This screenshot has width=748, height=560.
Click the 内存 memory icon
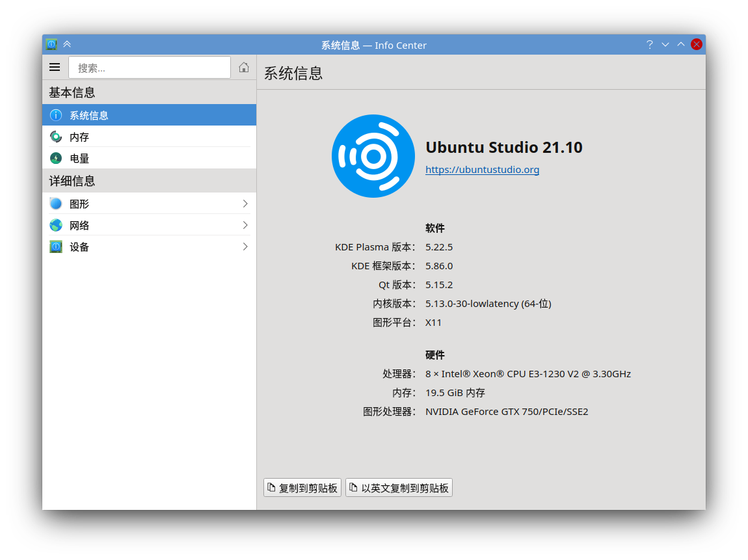tap(56, 137)
